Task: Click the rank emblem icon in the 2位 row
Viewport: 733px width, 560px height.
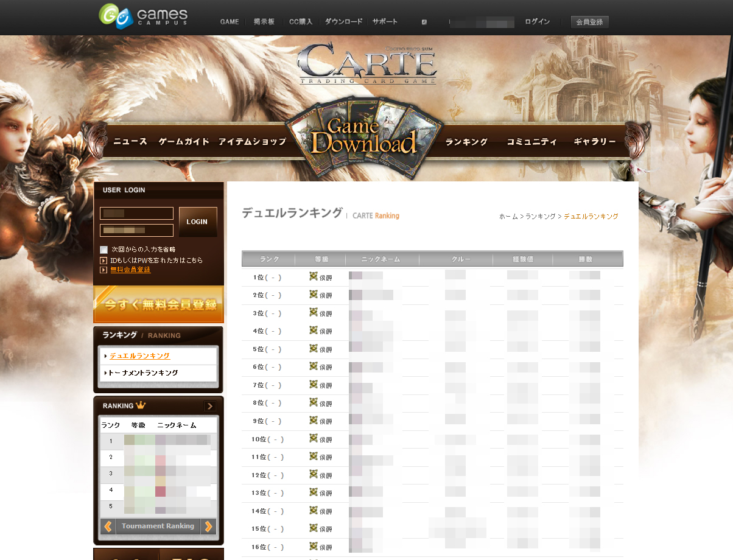Action: click(313, 295)
